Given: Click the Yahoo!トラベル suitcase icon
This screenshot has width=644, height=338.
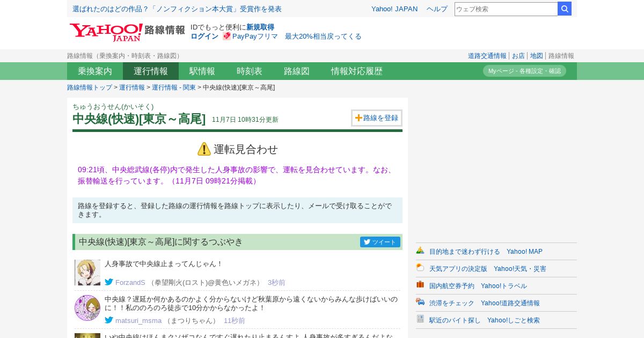Looking at the screenshot, I should pos(420,285).
